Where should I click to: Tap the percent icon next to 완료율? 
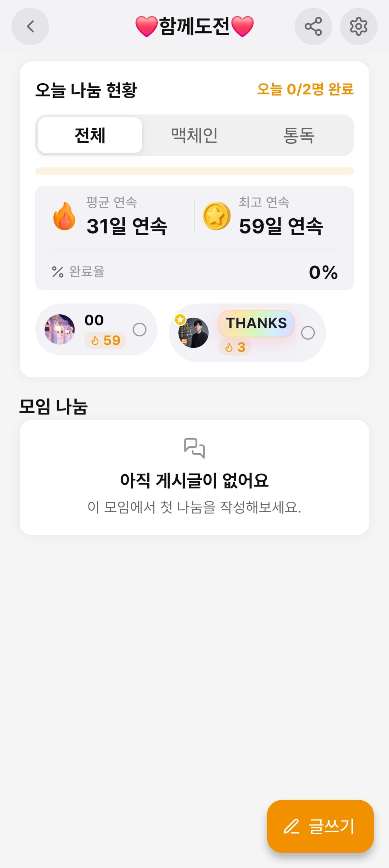point(58,272)
